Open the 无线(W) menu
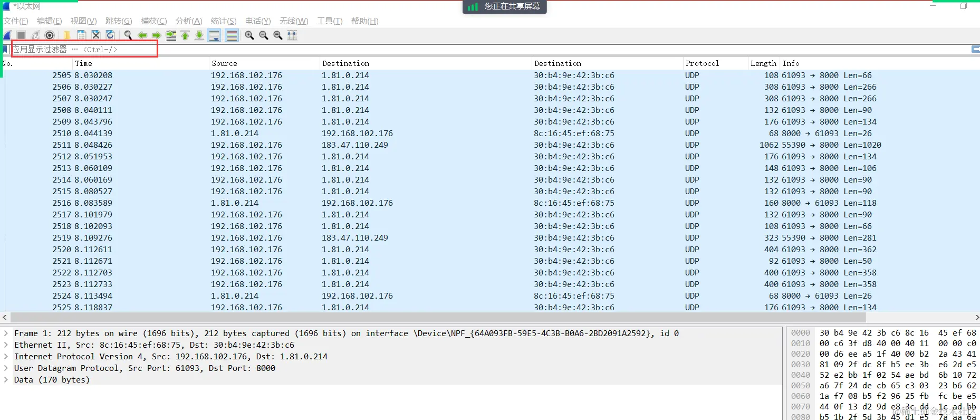The height and width of the screenshot is (420, 980). point(294,21)
